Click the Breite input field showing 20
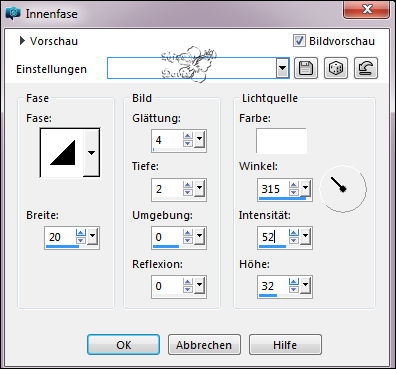The image size is (396, 369). (x=61, y=237)
